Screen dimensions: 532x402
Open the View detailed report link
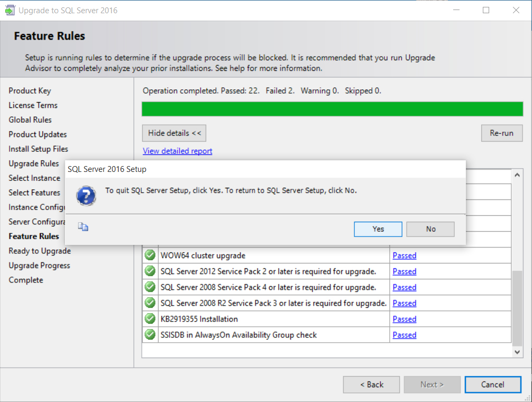tap(177, 151)
